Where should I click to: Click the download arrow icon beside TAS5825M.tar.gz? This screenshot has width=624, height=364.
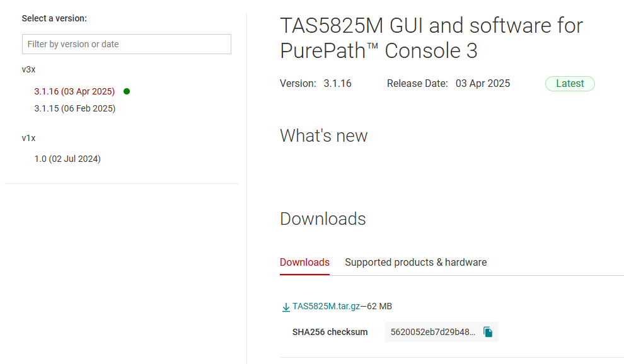pyautogui.click(x=286, y=307)
